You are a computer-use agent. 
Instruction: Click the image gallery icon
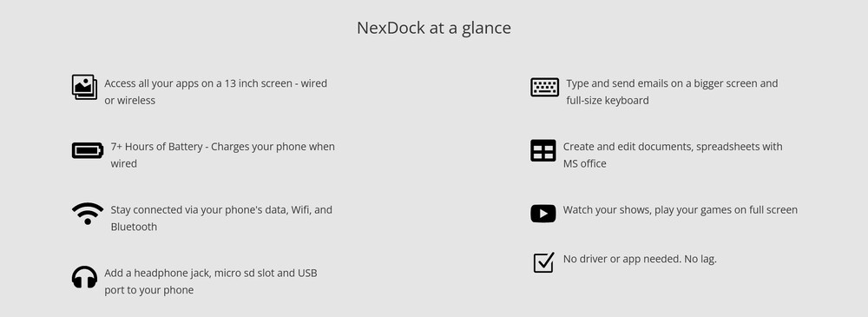(x=85, y=87)
